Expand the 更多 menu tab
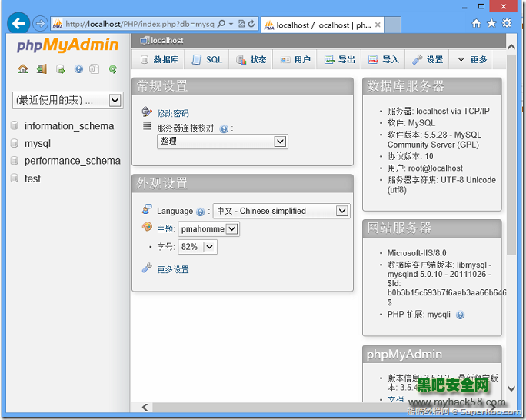This screenshot has height=420, width=526. pos(472,60)
